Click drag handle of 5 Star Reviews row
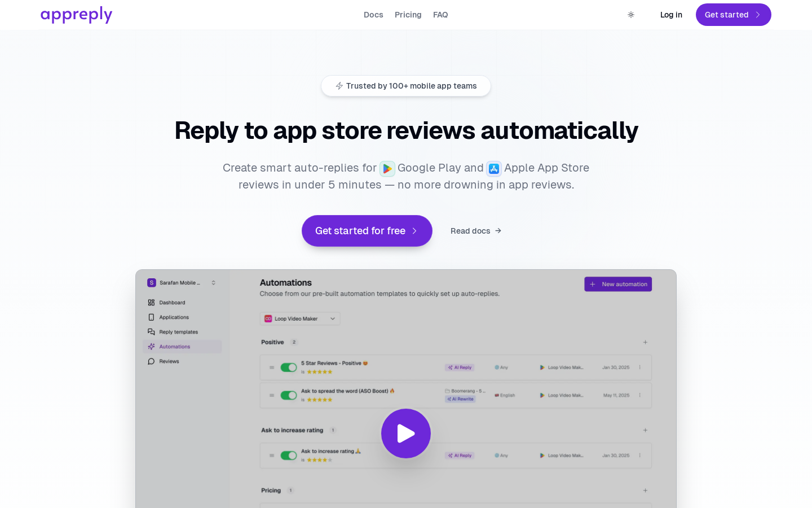 click(x=272, y=367)
